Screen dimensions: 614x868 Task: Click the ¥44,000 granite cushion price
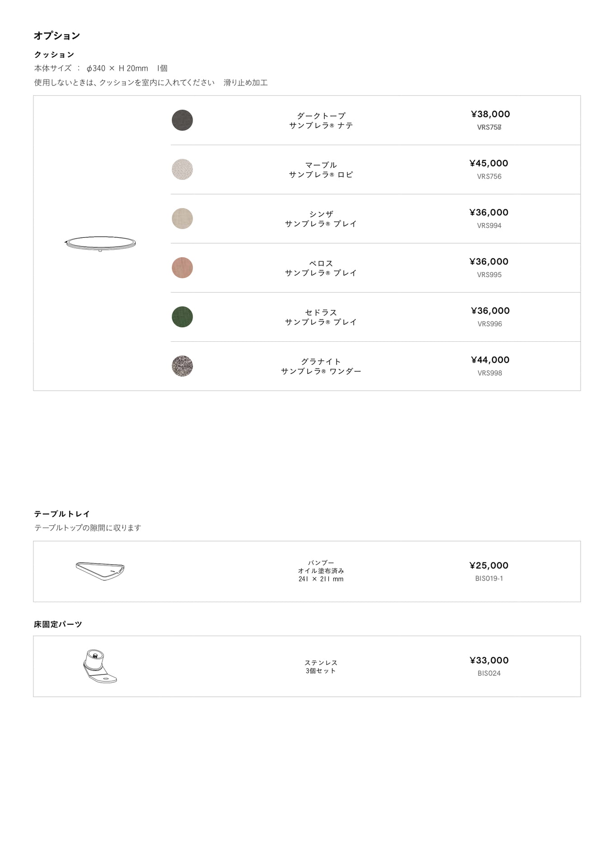490,360
